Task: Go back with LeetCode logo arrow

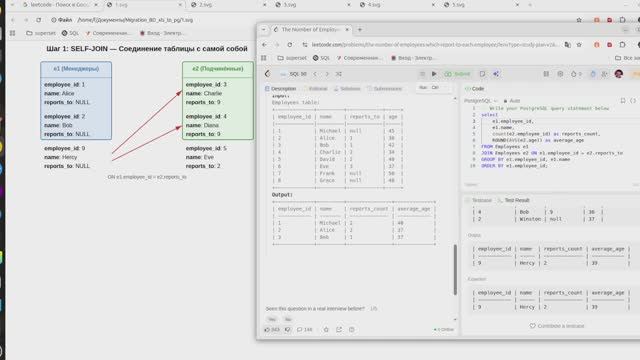Action: point(267,74)
